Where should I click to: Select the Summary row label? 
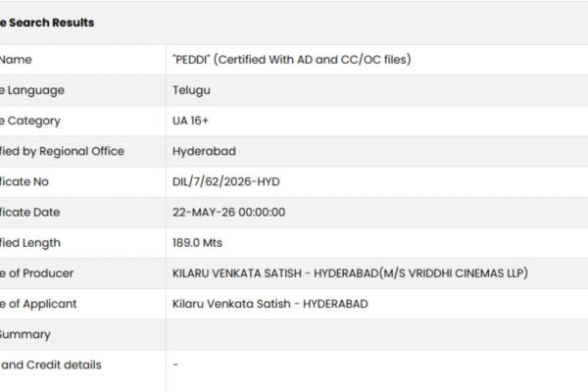(x=25, y=334)
